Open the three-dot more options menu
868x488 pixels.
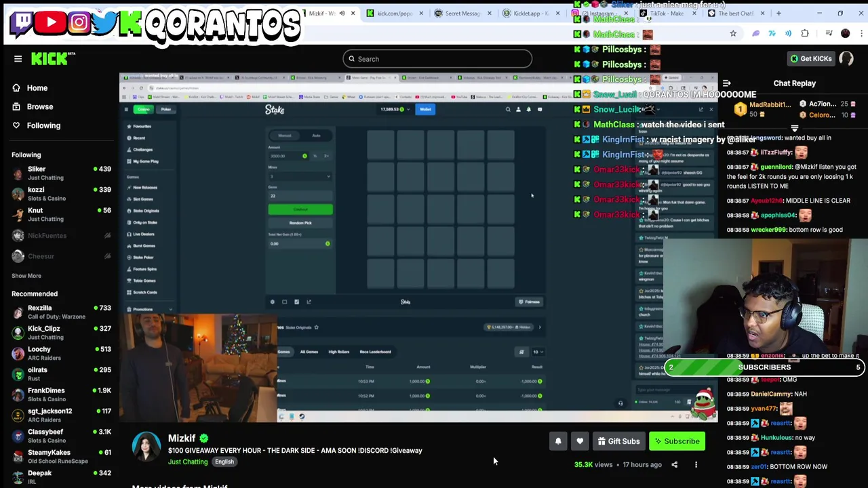[x=696, y=465]
